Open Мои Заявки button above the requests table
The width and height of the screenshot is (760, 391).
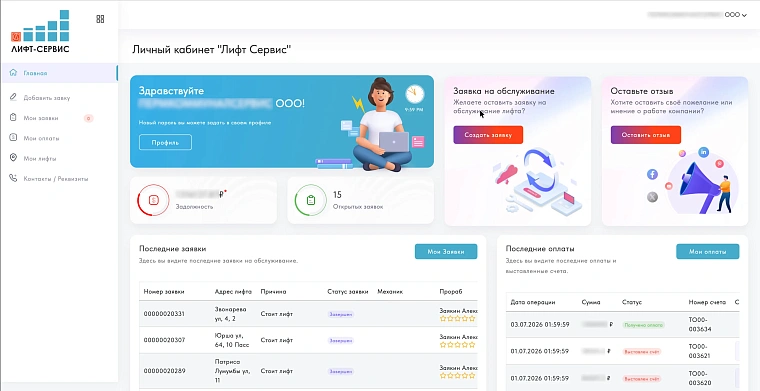coord(446,251)
